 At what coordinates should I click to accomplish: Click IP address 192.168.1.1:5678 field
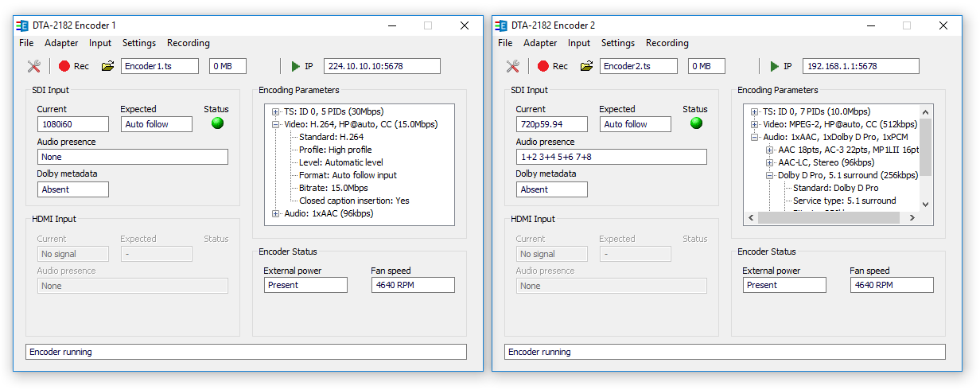(861, 66)
